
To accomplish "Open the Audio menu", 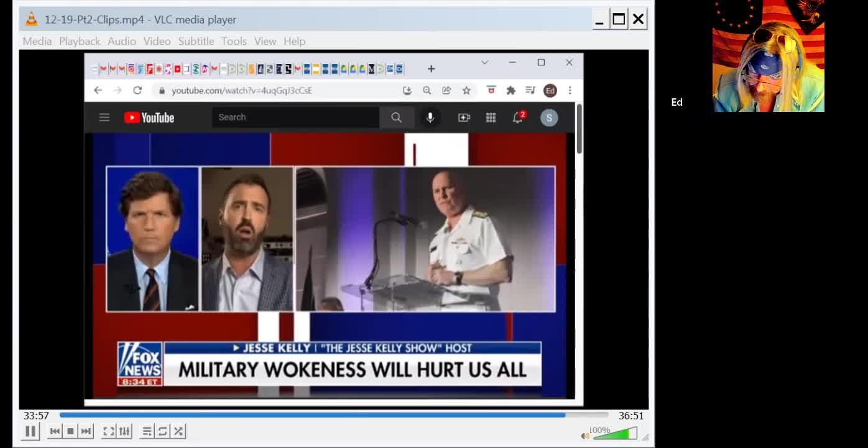I will pos(122,41).
